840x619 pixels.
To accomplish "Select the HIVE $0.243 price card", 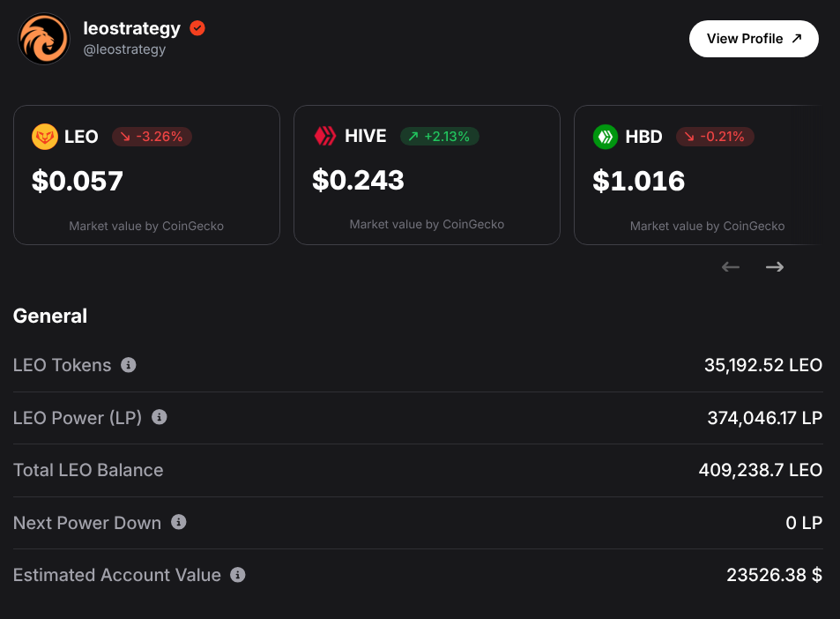I will [x=427, y=175].
